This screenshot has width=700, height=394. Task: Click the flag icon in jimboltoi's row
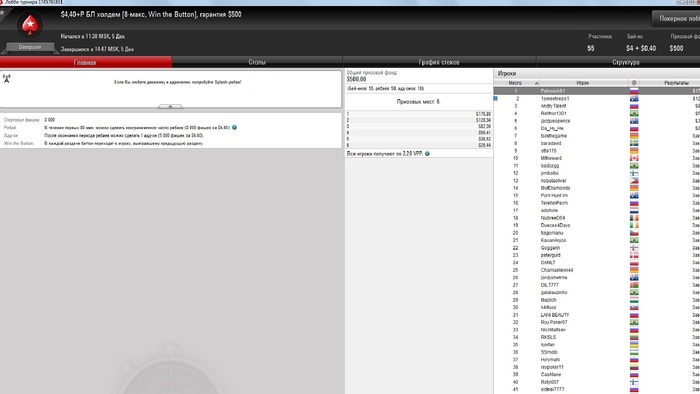point(633,173)
